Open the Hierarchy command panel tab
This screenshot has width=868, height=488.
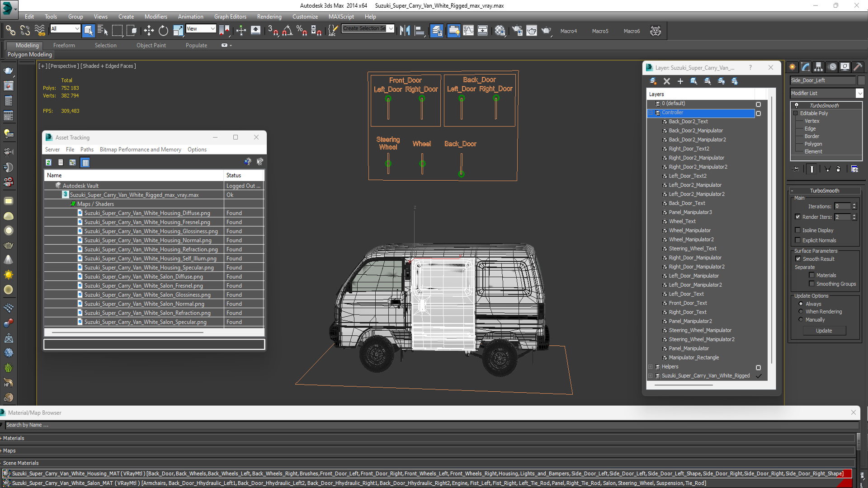point(819,67)
